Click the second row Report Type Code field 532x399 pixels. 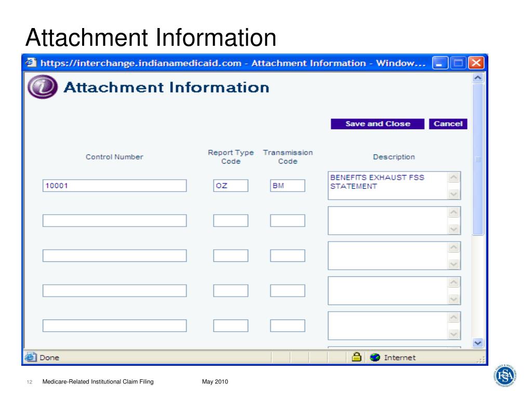pyautogui.click(x=231, y=220)
